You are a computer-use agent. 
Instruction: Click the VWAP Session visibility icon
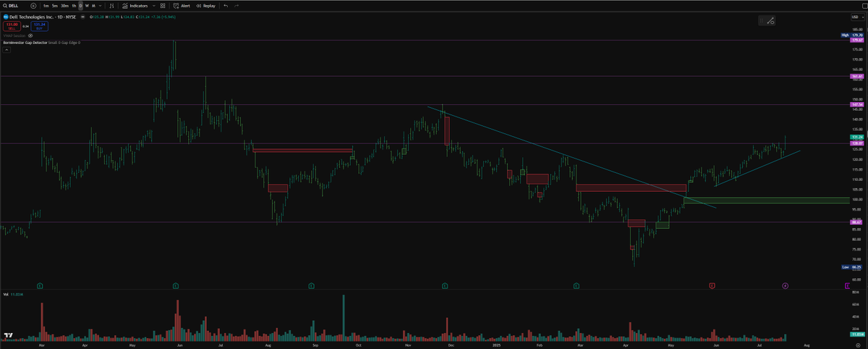point(30,35)
